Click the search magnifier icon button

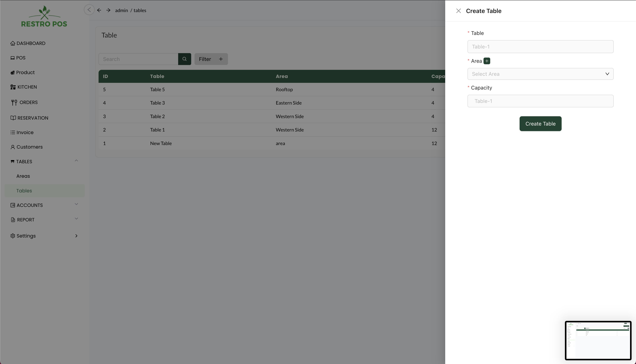pyautogui.click(x=184, y=59)
